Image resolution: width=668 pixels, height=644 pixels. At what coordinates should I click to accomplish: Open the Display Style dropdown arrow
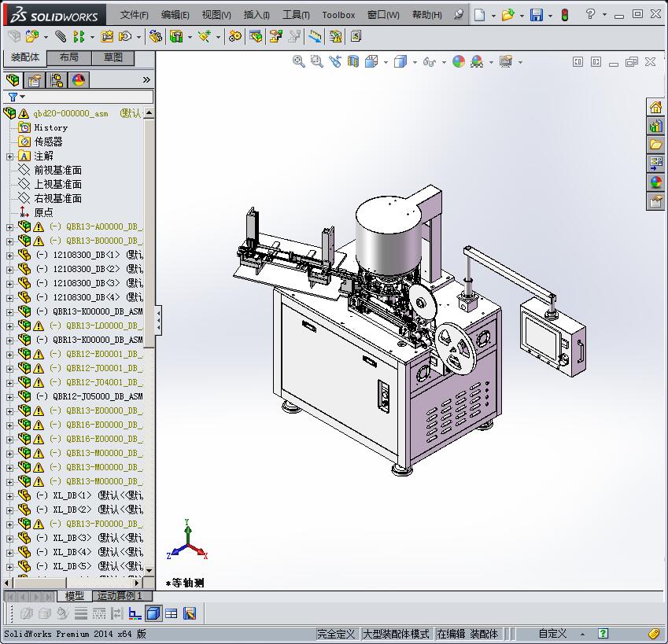pyautogui.click(x=414, y=61)
